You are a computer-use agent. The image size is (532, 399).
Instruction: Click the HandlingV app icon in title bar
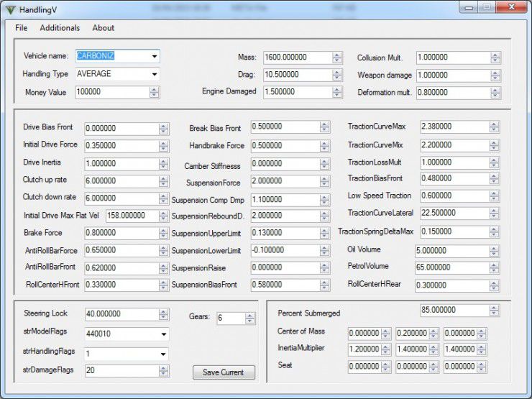point(10,9)
